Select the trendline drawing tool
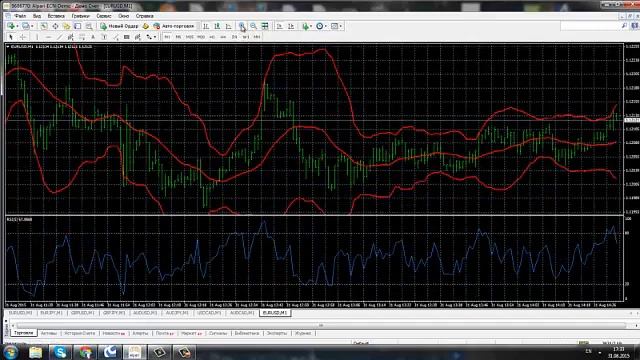The height and width of the screenshot is (360, 640). [x=60, y=37]
